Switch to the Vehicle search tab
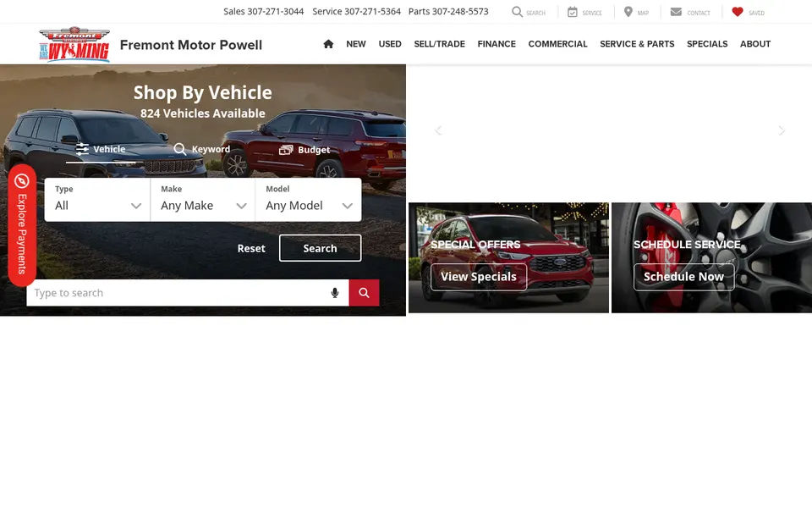 click(101, 149)
